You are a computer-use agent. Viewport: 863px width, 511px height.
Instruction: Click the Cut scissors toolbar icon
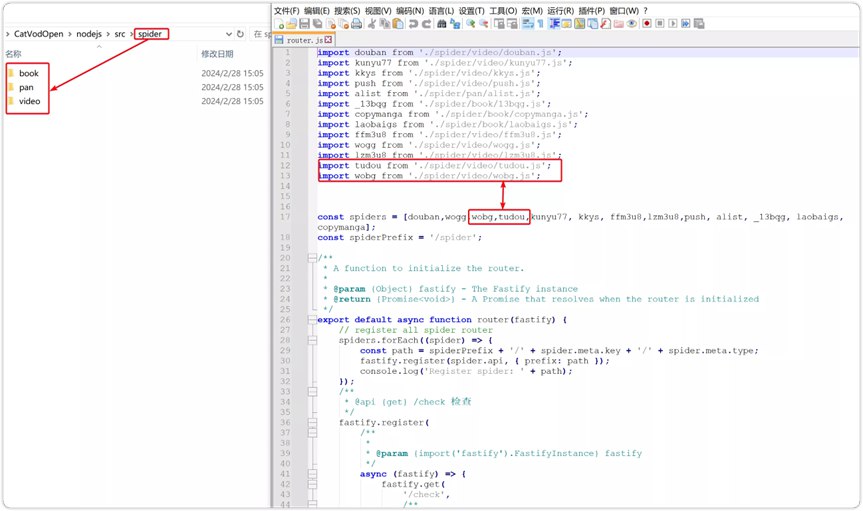pos(372,24)
